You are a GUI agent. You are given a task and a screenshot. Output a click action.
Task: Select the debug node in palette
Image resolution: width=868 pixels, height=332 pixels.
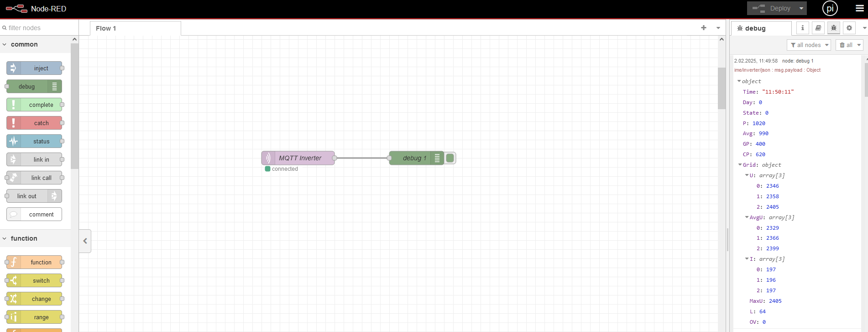(x=34, y=86)
